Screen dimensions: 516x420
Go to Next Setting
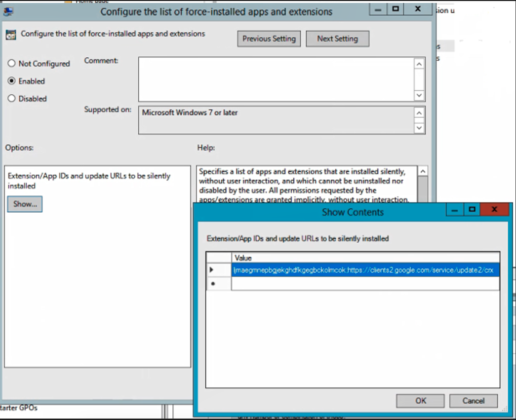337,38
